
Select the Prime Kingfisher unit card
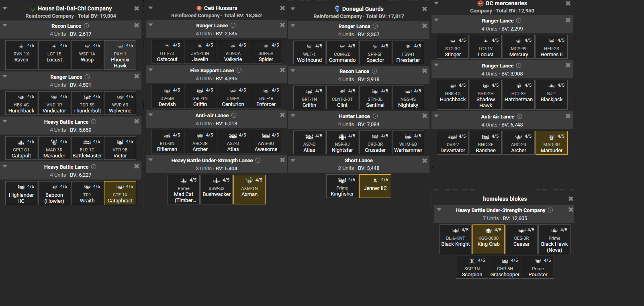[342, 186]
